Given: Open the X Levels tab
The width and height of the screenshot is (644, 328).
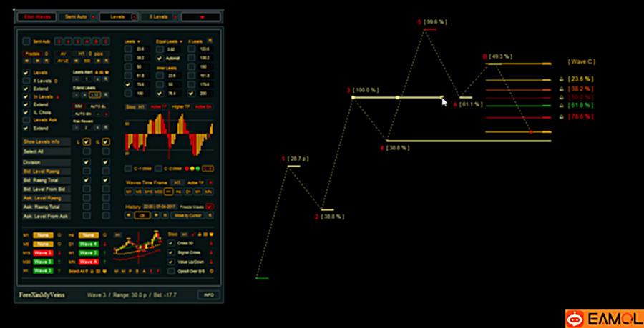Looking at the screenshot, I should (160, 17).
